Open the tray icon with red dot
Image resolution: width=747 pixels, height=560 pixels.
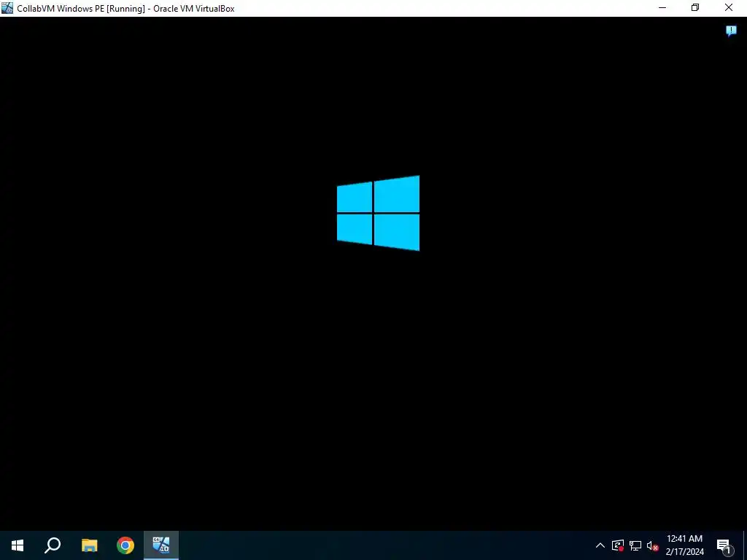click(617, 545)
